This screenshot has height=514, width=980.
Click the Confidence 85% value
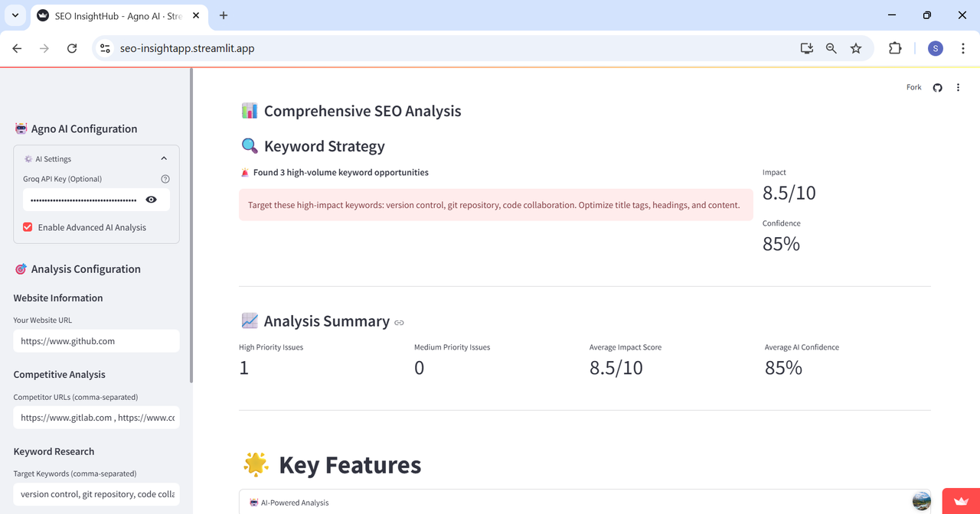[781, 244]
